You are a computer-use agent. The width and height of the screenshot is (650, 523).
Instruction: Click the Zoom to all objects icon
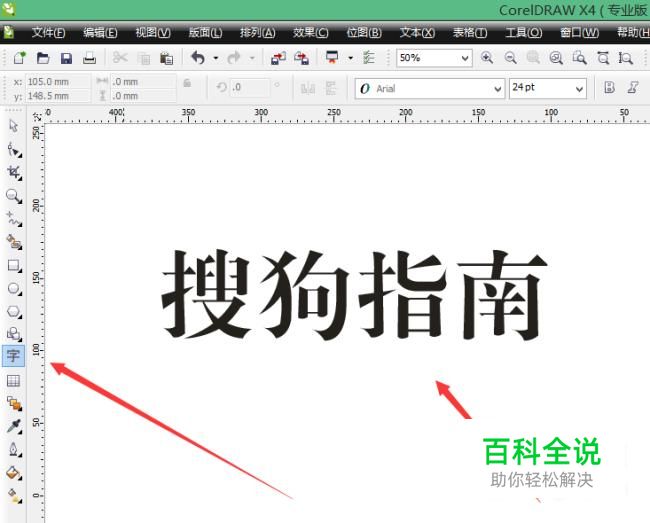point(556,58)
